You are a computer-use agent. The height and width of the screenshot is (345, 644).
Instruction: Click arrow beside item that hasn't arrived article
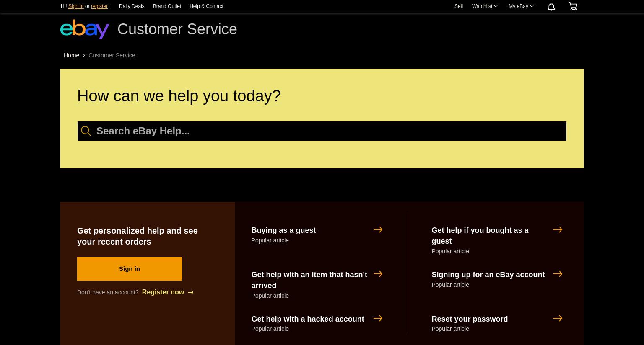pos(378,274)
